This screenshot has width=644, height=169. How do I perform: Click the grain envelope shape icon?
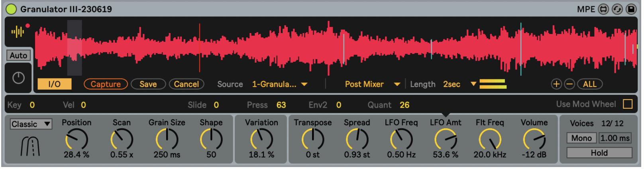(x=30, y=146)
